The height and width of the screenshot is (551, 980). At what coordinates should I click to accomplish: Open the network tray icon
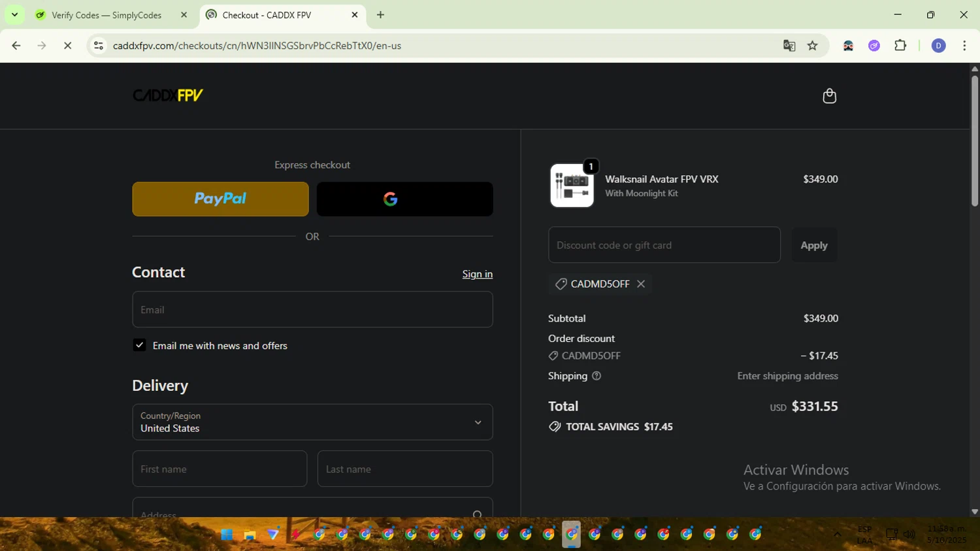[892, 535]
